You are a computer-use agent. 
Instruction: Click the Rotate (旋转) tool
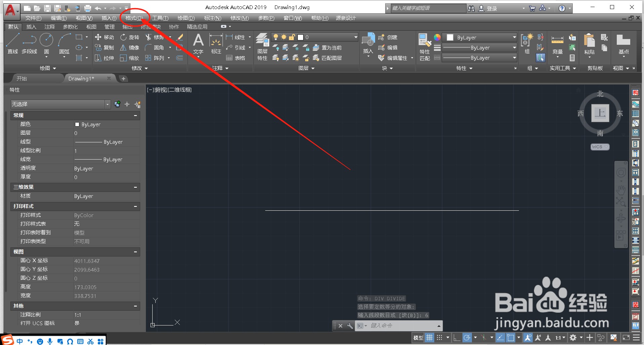(x=130, y=37)
